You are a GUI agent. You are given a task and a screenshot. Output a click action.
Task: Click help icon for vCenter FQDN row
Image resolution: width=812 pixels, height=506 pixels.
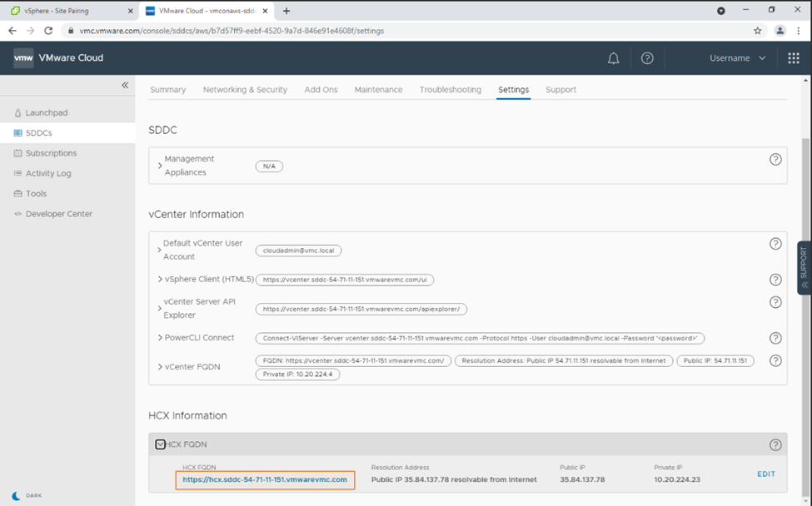click(x=775, y=360)
